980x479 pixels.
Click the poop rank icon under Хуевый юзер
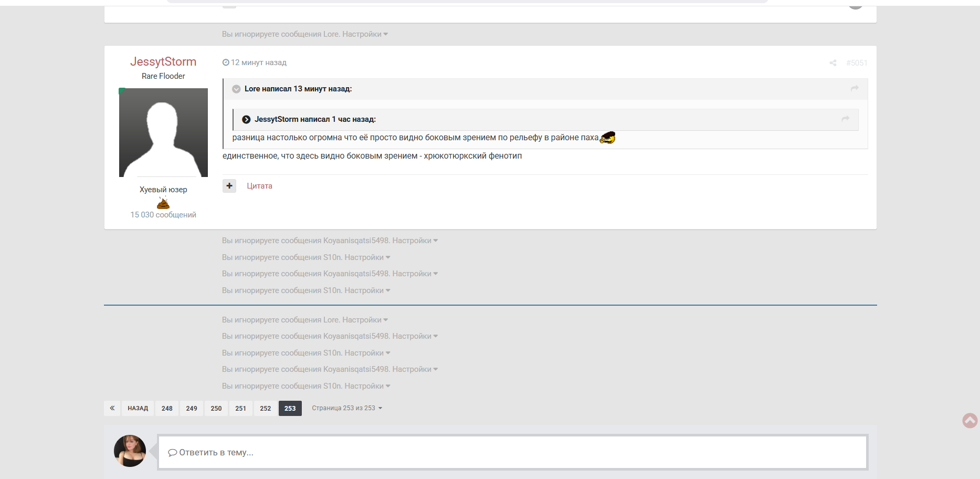[163, 203]
